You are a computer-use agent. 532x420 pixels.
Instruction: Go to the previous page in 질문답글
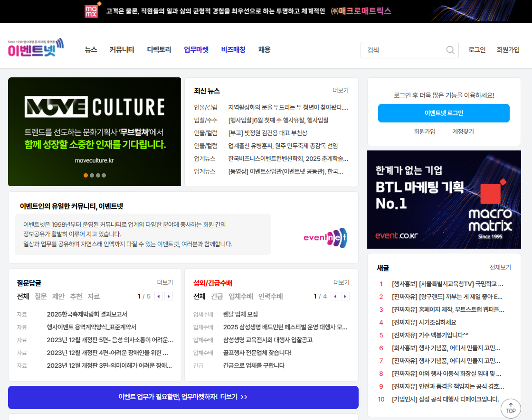pos(159,296)
